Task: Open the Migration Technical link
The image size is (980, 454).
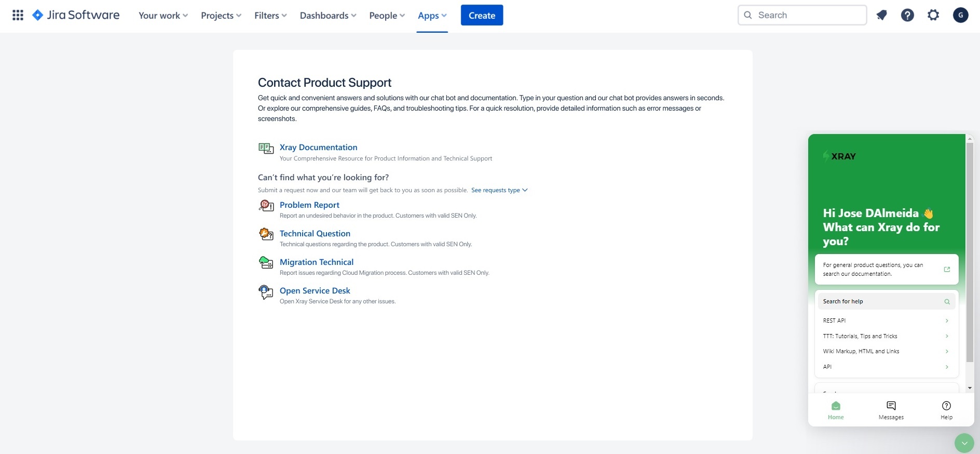Action: pos(317,262)
